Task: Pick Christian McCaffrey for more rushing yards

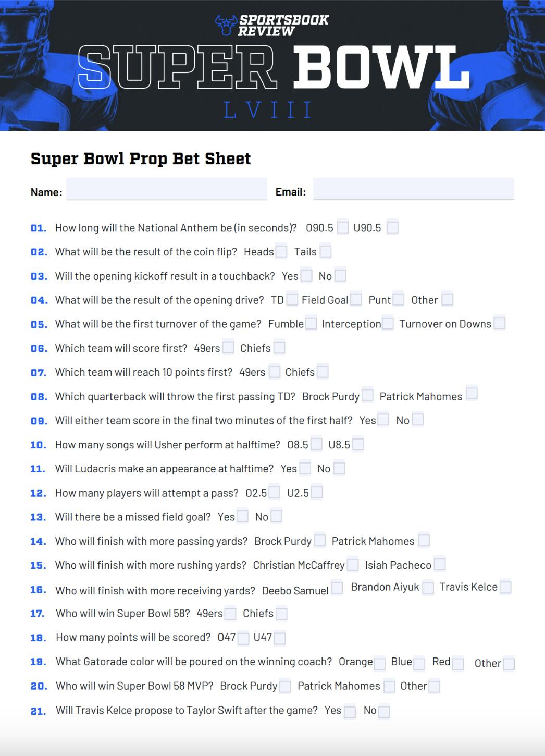Action: 353,565
